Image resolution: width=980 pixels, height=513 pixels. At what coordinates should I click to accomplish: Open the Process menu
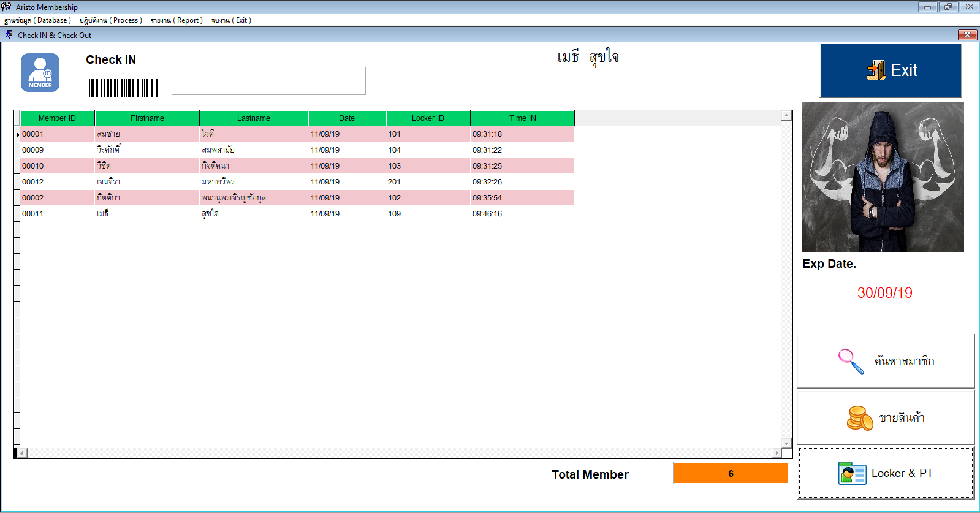pyautogui.click(x=111, y=20)
